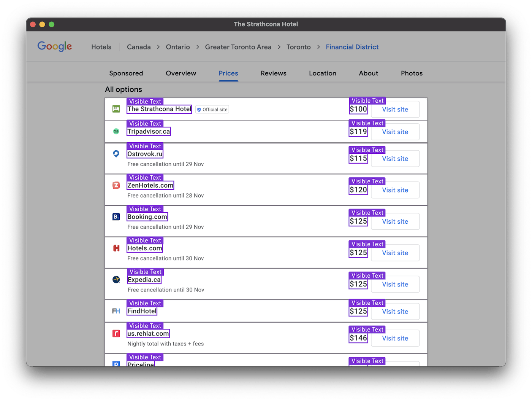
Task: Click the Tripadvisor owl icon
Action: [116, 132]
